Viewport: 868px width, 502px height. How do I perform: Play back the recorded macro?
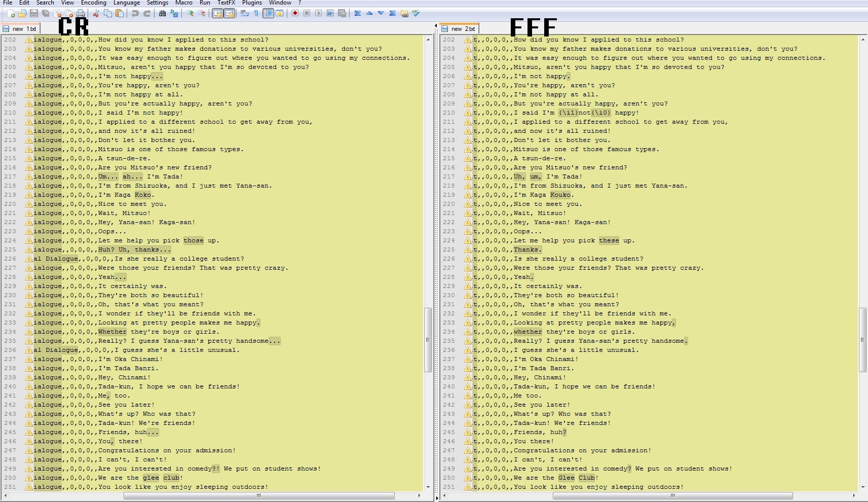(318, 13)
